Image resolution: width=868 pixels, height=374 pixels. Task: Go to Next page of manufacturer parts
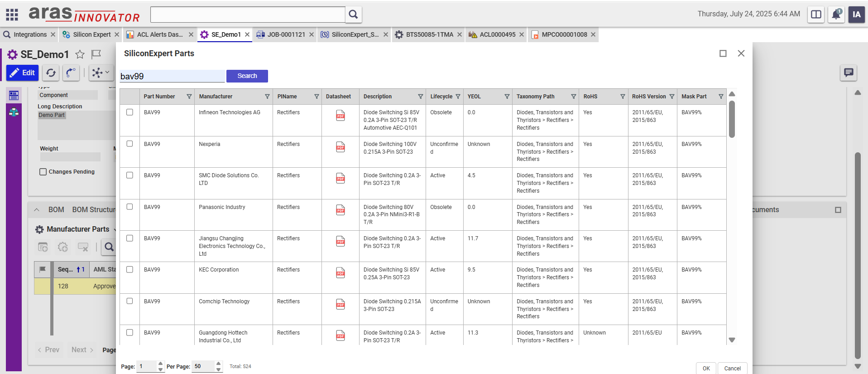click(82, 350)
